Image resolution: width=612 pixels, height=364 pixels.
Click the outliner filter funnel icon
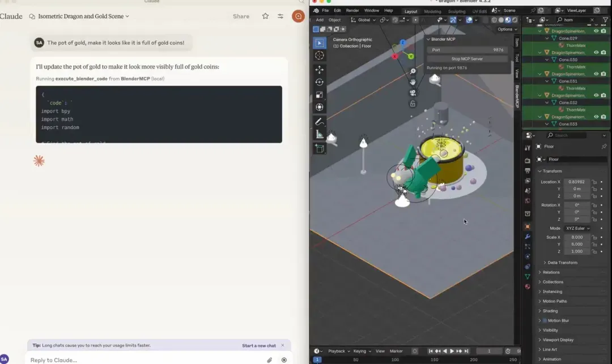click(605, 20)
